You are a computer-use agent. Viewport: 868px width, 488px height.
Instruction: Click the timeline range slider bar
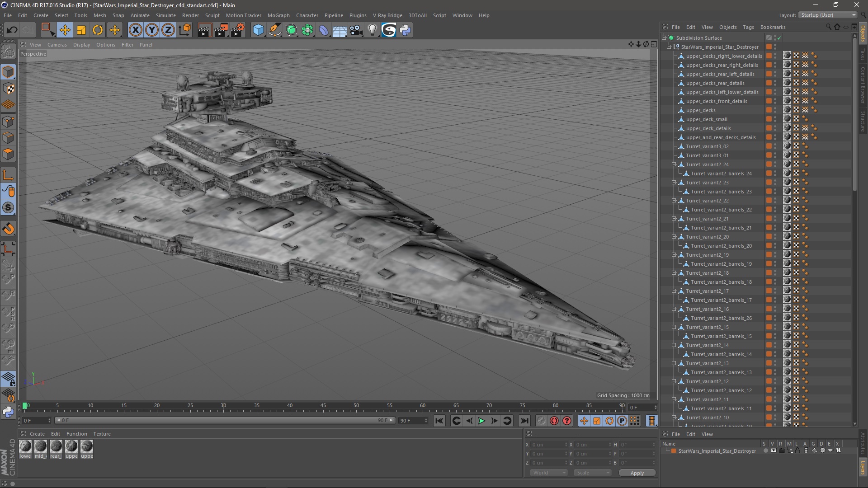click(225, 420)
